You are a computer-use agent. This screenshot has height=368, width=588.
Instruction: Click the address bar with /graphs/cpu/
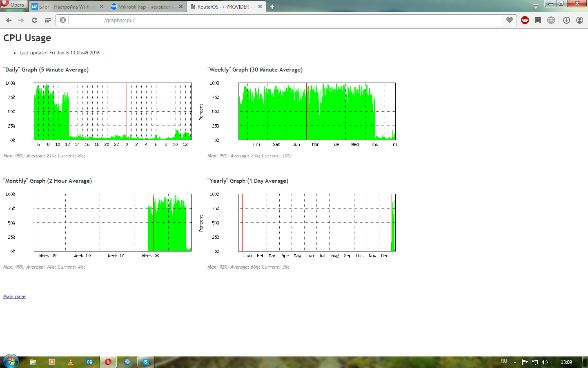click(286, 20)
